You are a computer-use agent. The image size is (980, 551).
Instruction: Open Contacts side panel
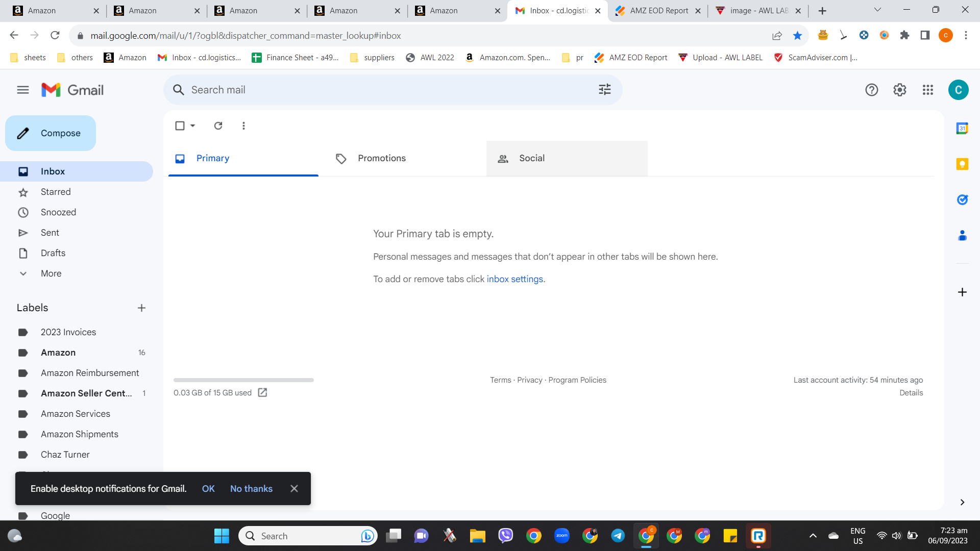[x=962, y=235]
